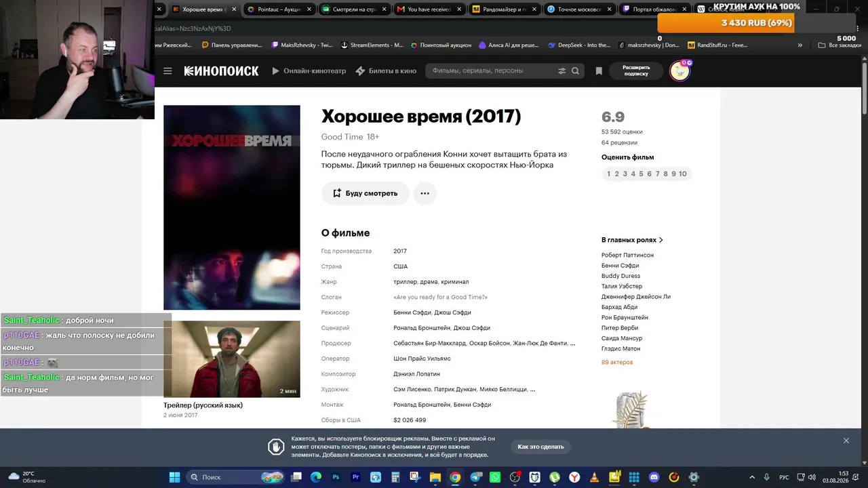Screen dimensions: 868x488
Task: Open composer Дэниэл Лопатин link
Action: pos(416,374)
